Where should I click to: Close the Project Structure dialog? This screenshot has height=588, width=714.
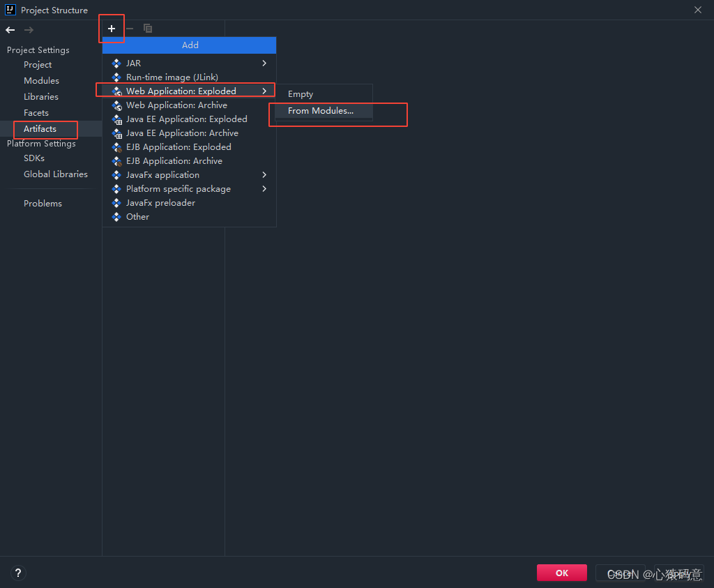click(697, 10)
